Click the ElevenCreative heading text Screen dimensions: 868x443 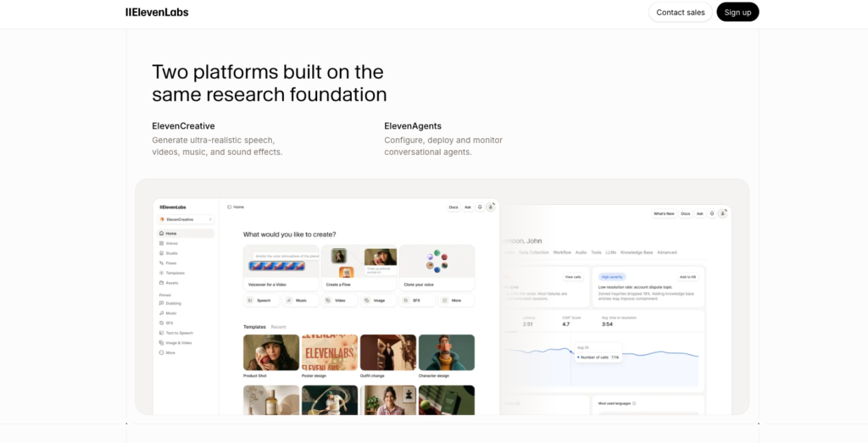[x=183, y=126]
